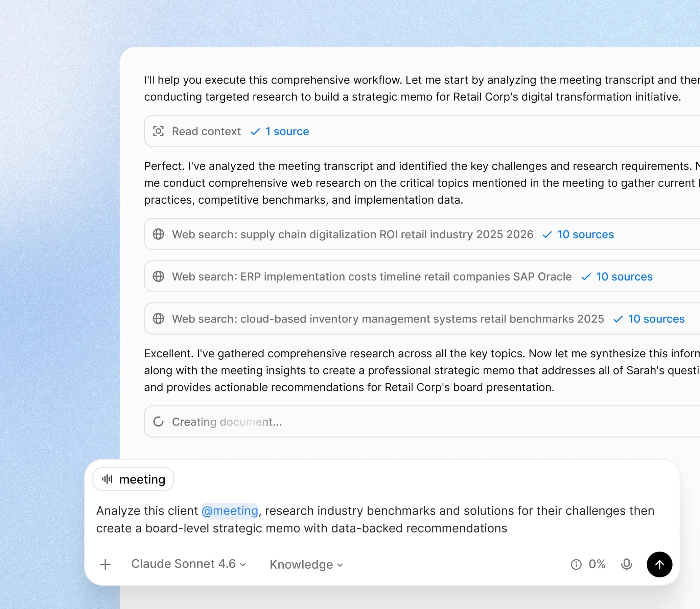Click the globe icon on inventory management search
Image resolution: width=700 pixels, height=609 pixels.
coord(158,319)
